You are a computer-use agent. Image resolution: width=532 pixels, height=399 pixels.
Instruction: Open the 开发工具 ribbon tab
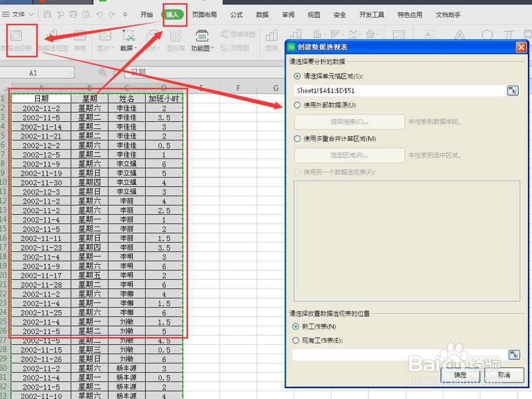(371, 14)
